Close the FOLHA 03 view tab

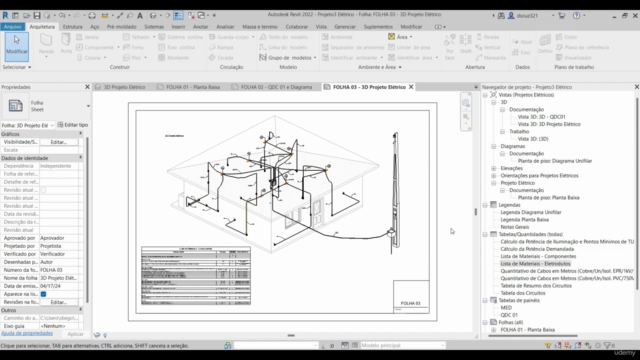coord(411,87)
